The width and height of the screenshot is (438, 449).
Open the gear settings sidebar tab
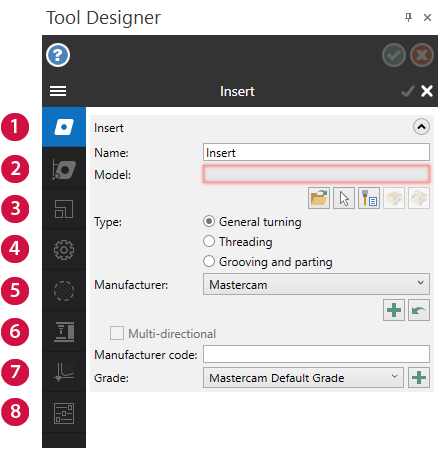[x=64, y=250]
